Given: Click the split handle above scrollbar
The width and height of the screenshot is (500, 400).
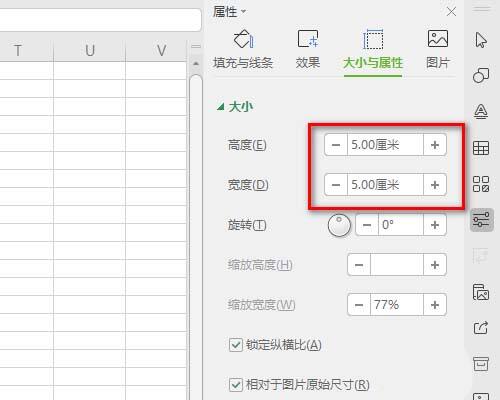Looking at the screenshot, I should [x=196, y=46].
